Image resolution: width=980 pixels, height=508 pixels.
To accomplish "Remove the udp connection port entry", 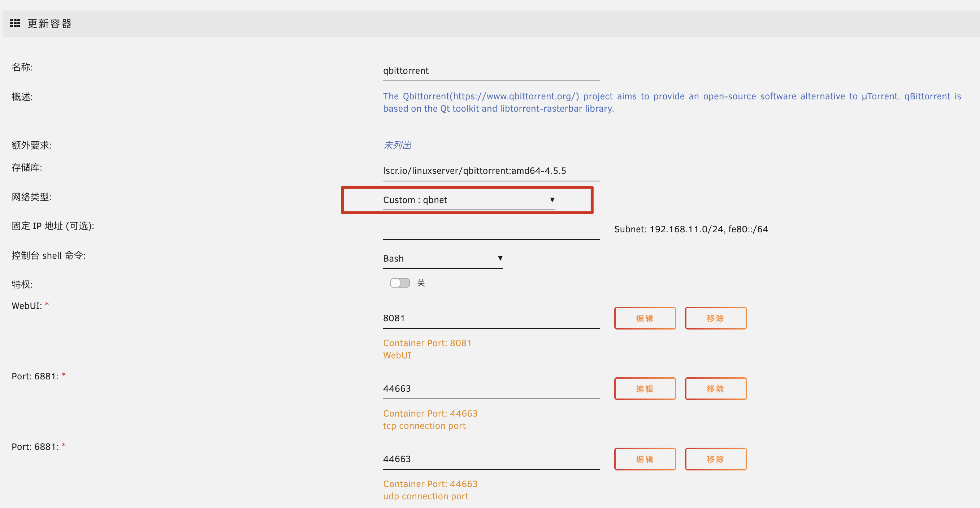I will click(715, 459).
